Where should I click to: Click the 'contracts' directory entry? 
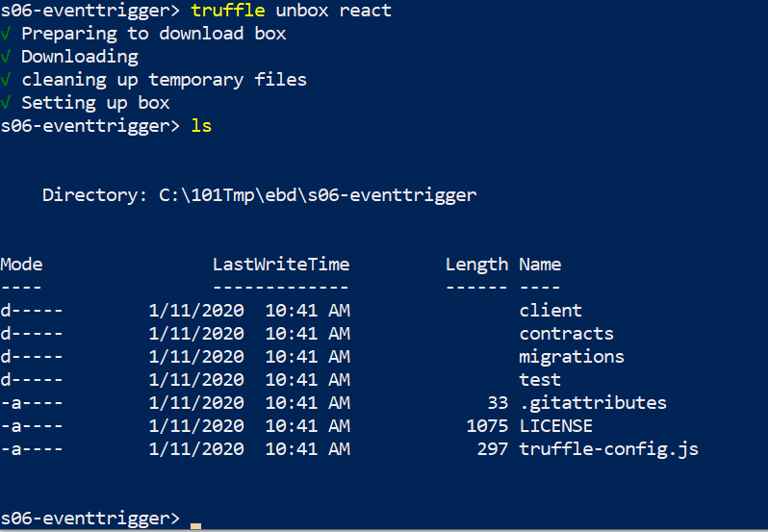(566, 333)
